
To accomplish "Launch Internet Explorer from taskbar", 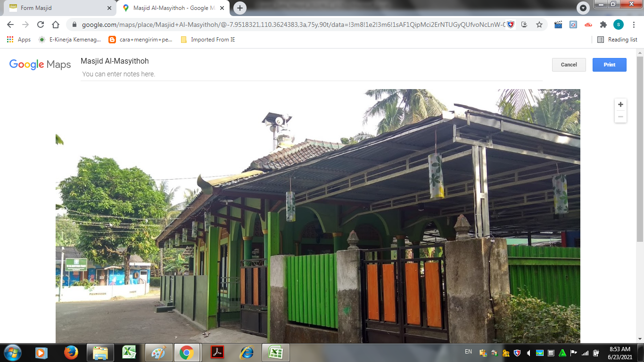I will (247, 353).
